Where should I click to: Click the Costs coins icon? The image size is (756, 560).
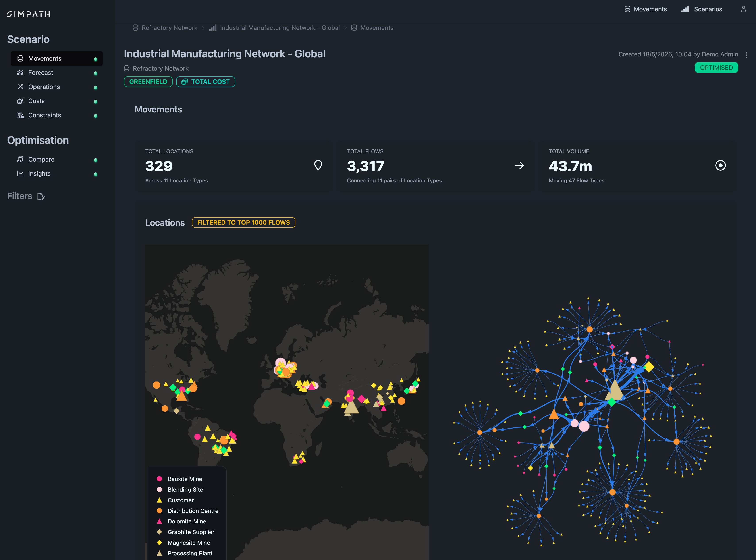(20, 101)
